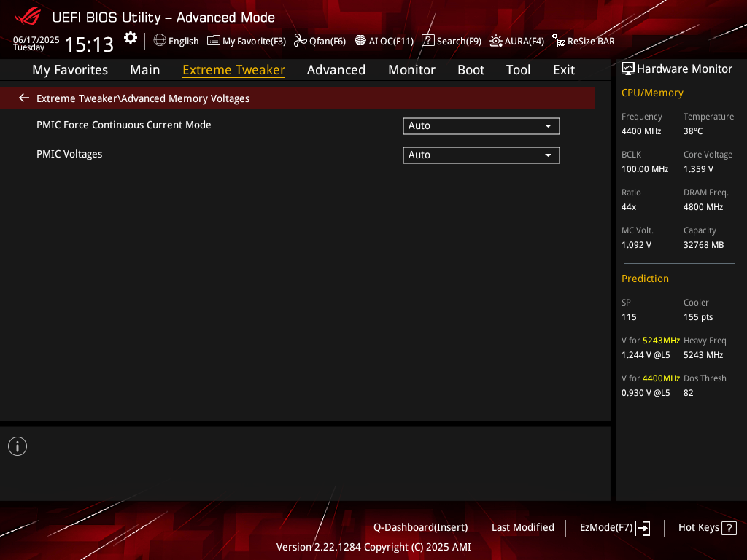This screenshot has height=560, width=747.
Task: Switch to the Advanced tab
Action: [x=336, y=70]
